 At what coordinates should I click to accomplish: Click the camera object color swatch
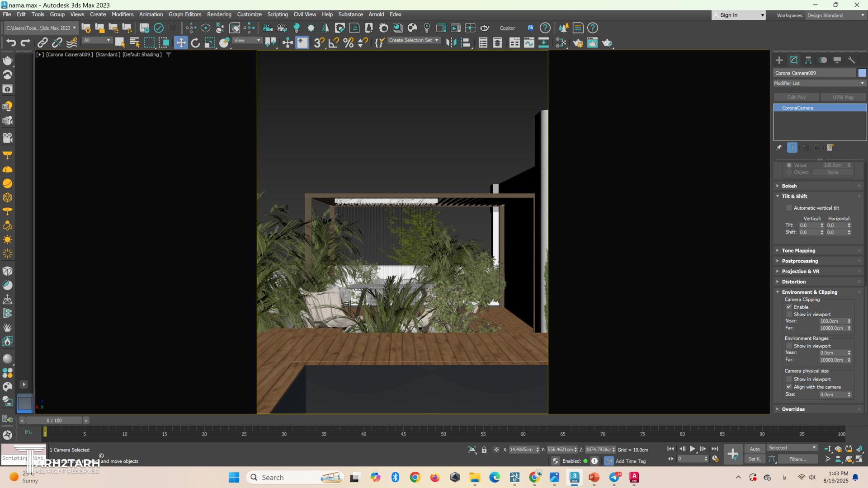pyautogui.click(x=862, y=73)
